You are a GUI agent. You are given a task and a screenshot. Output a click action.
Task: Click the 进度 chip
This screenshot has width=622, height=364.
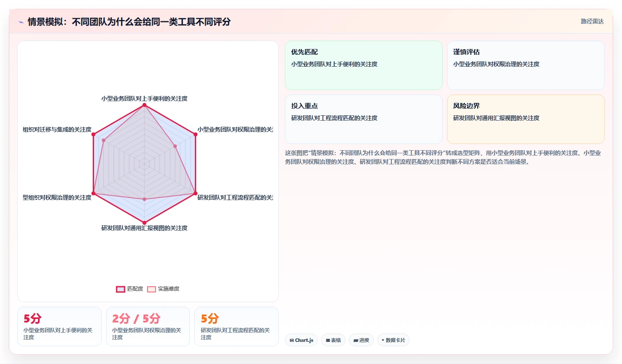click(361, 340)
